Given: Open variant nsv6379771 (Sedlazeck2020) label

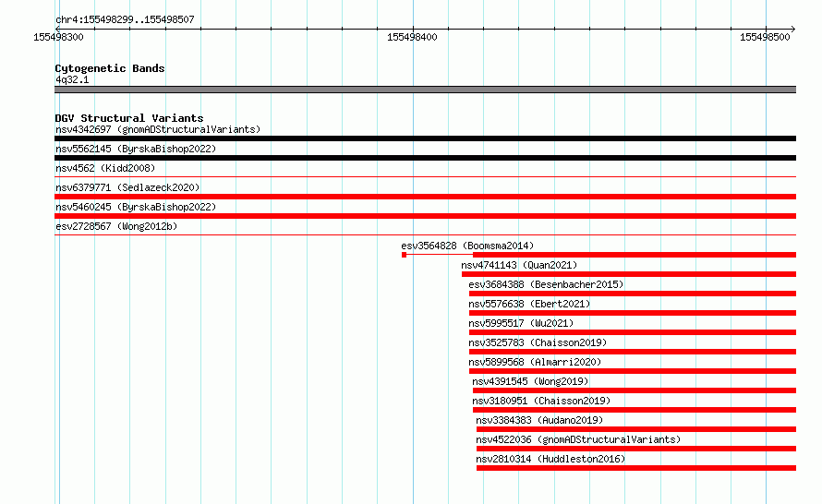Looking at the screenshot, I should pos(127,187).
